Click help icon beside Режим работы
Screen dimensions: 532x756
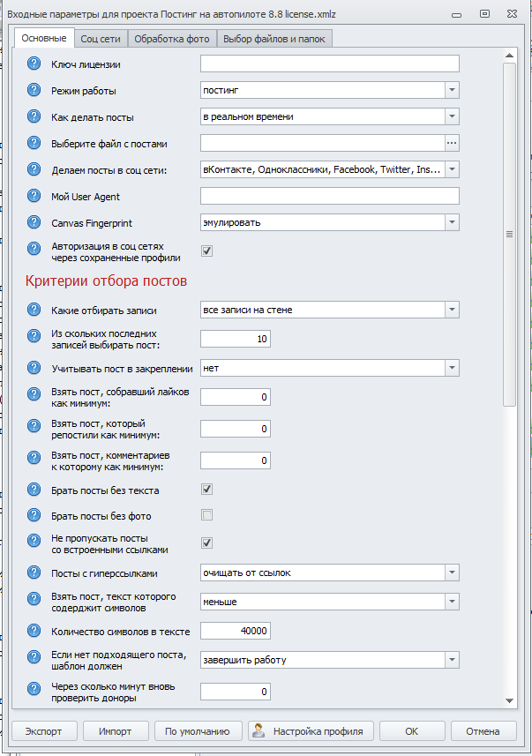coord(34,90)
